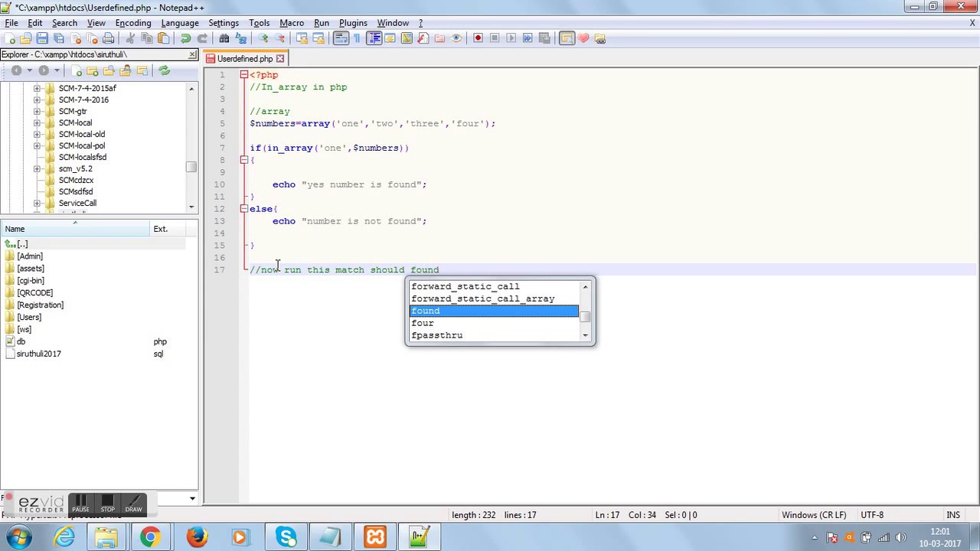
Task: Toggle file monitoring eye icon
Action: 456,38
